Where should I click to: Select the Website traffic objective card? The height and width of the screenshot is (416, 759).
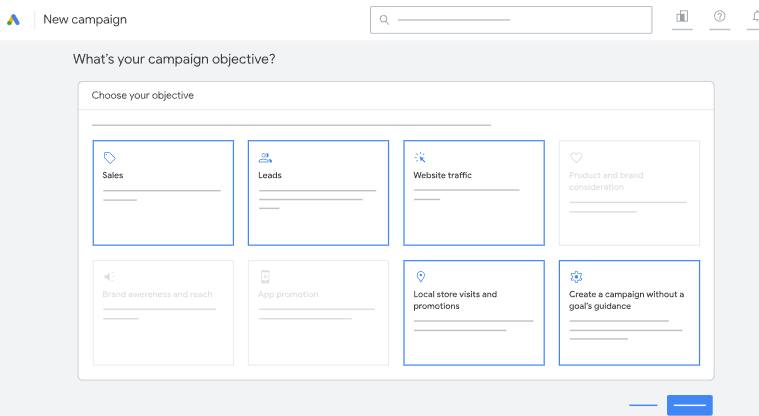(x=474, y=193)
